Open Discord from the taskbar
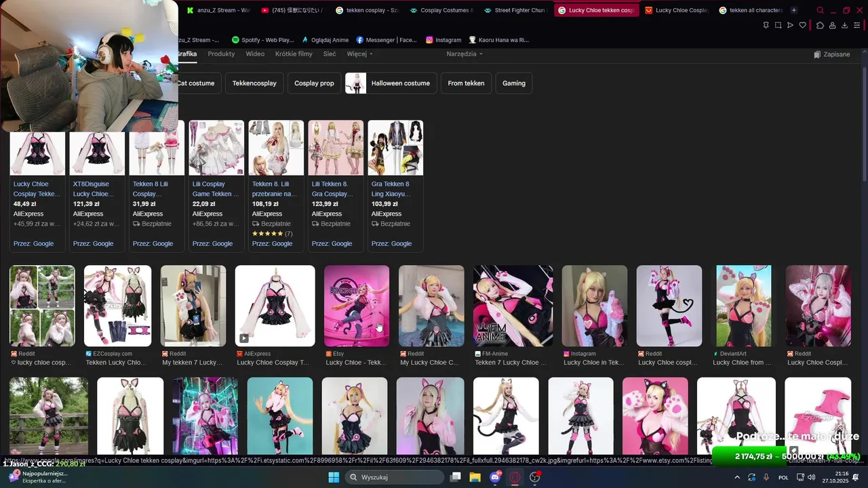868x488 pixels. (495, 477)
